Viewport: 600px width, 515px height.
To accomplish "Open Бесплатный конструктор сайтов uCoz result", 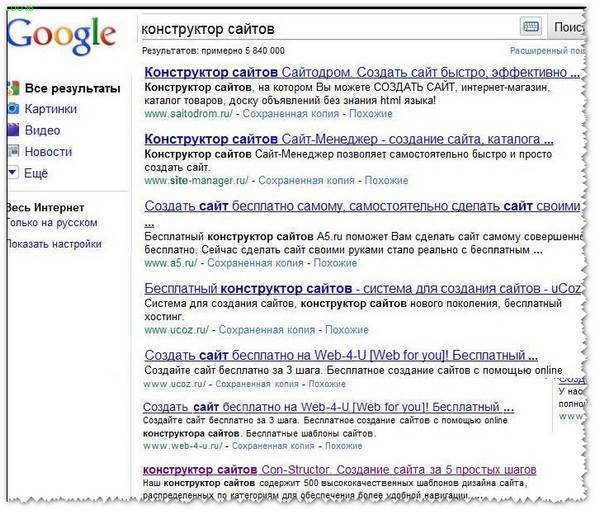I will (x=363, y=288).
